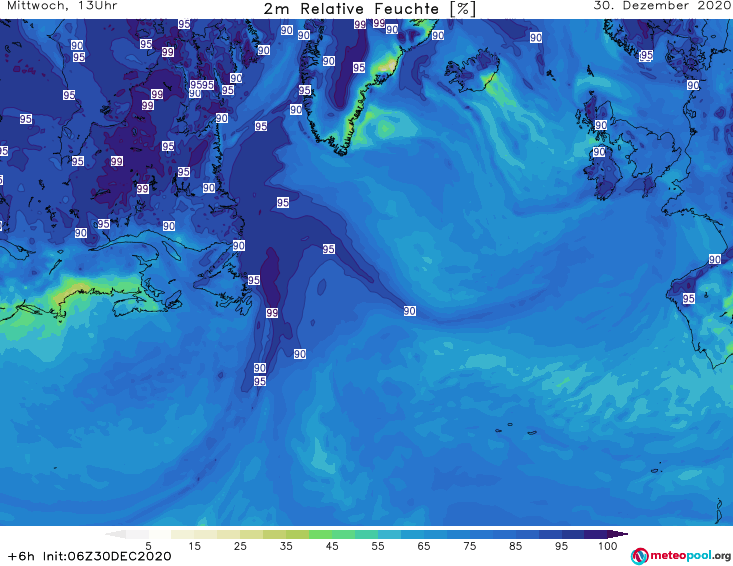Click the date "30. Dezember 2020"

pos(662,6)
